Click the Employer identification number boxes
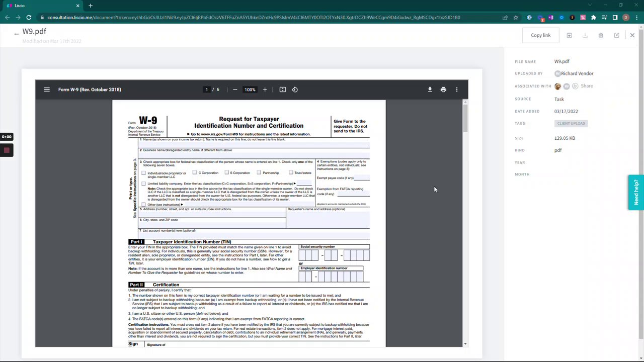Viewport: 644px width, 362px height. (331, 277)
